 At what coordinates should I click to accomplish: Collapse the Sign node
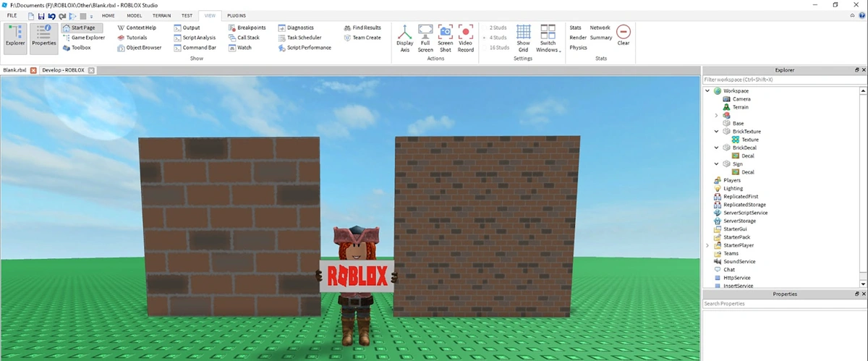pos(717,164)
